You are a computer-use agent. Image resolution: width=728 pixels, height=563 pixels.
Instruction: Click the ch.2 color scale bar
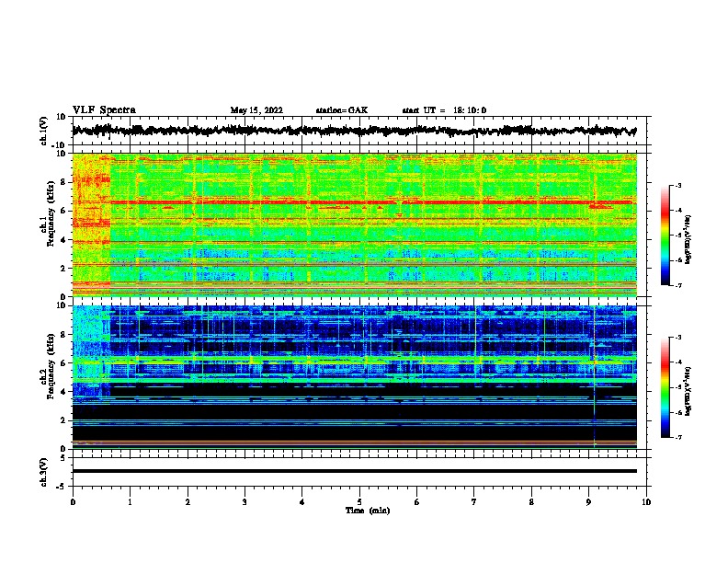[x=665, y=387]
